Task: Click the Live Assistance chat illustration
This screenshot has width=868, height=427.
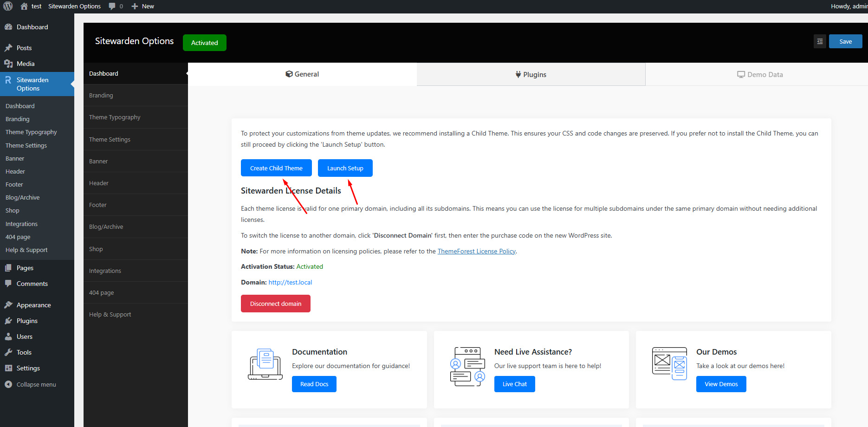Action: [x=467, y=367]
